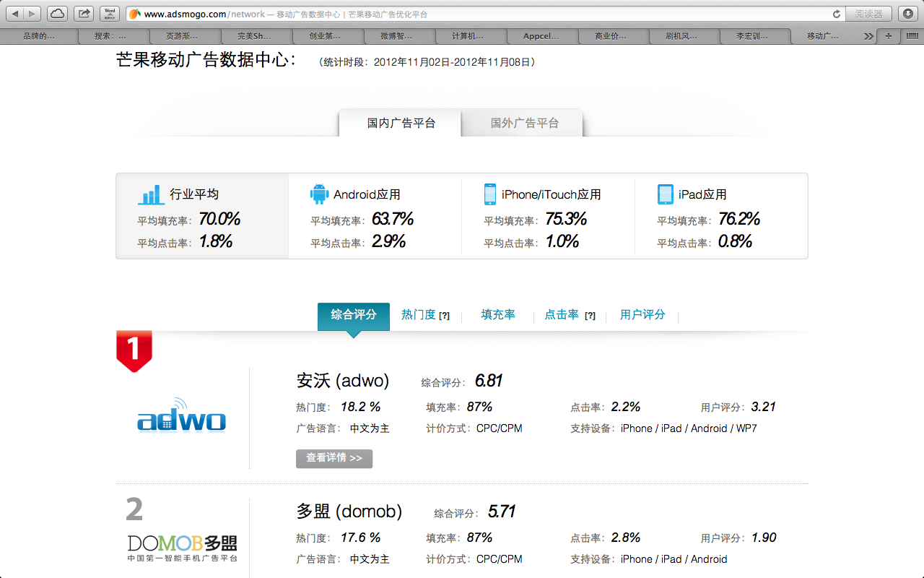Click adwo 计价方式 value CPC/CPM
Screen dimensions: 924x578
[500, 428]
